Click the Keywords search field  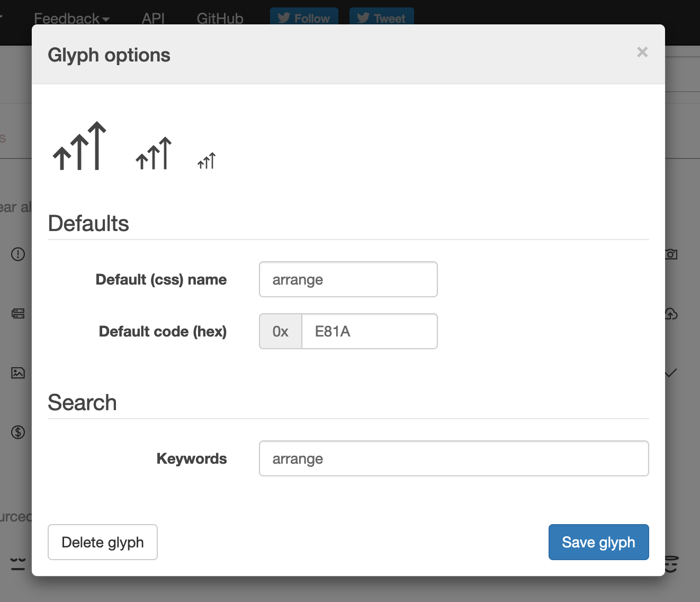click(x=453, y=458)
